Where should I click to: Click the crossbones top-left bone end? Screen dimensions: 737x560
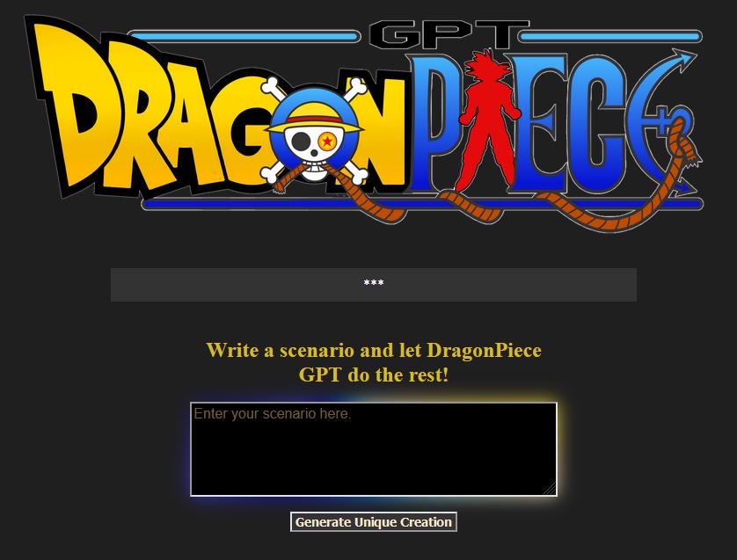(270, 86)
